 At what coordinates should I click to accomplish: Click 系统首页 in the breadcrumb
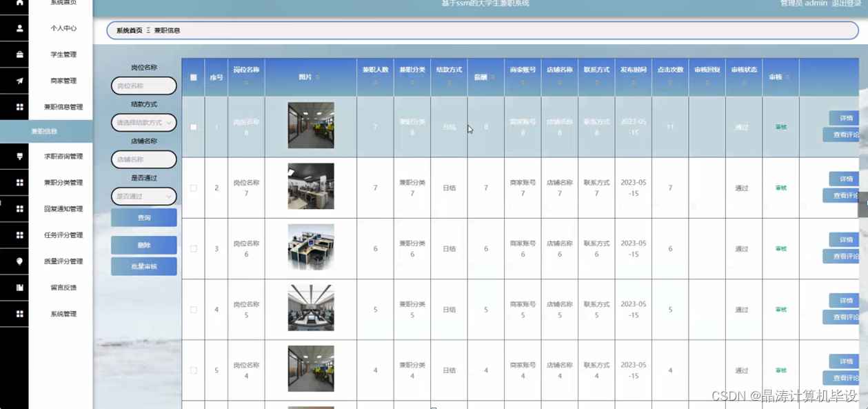(129, 30)
